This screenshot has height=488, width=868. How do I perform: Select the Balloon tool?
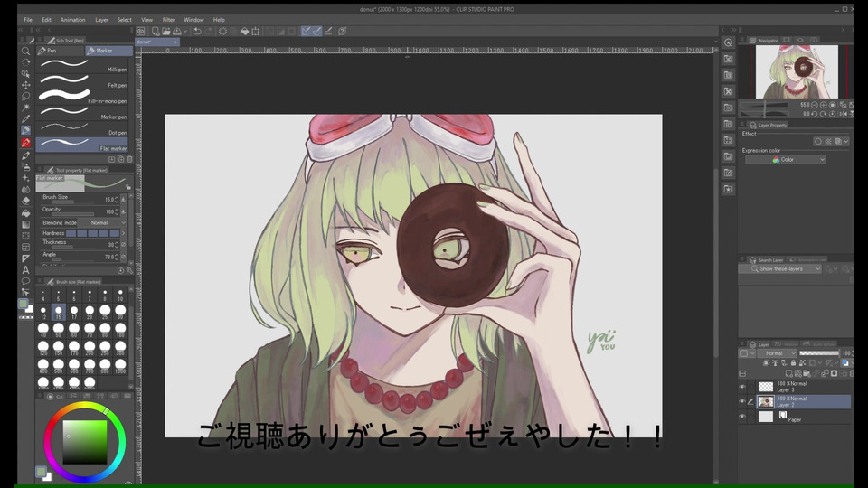pyautogui.click(x=25, y=281)
